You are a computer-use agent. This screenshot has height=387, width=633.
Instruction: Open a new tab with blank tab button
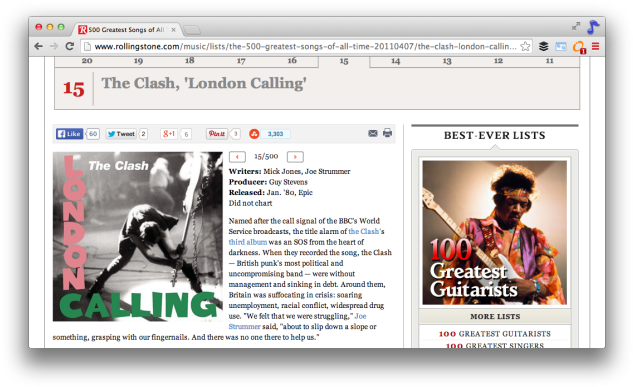tap(192, 29)
